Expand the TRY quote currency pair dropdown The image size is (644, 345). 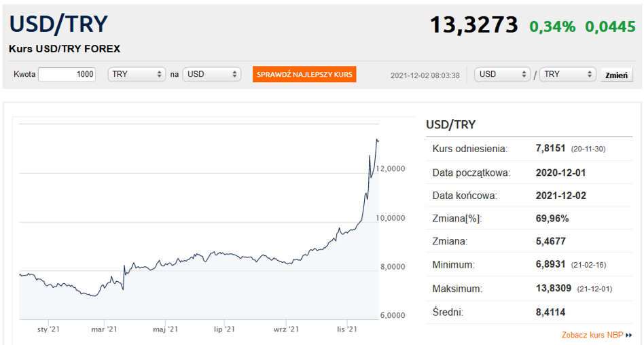[x=567, y=74]
